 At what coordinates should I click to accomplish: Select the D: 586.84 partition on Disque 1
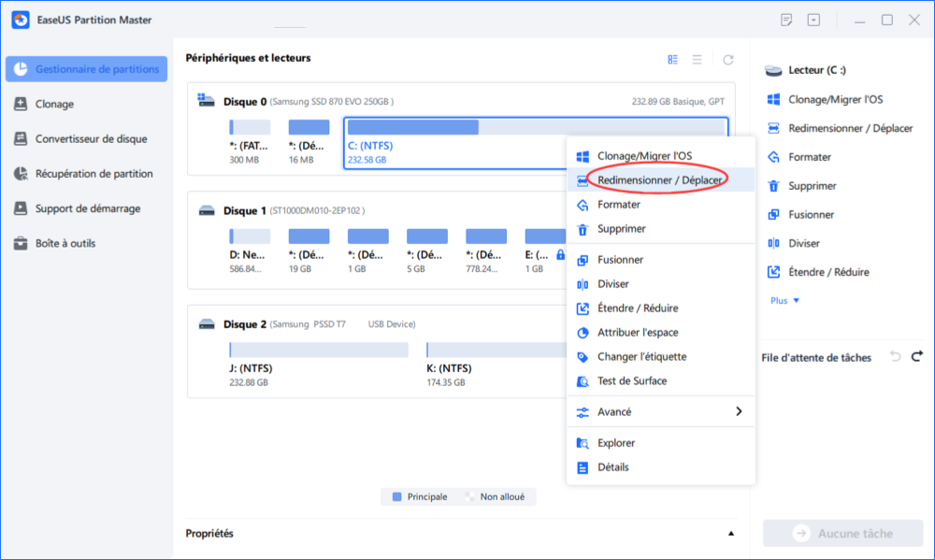click(x=250, y=251)
